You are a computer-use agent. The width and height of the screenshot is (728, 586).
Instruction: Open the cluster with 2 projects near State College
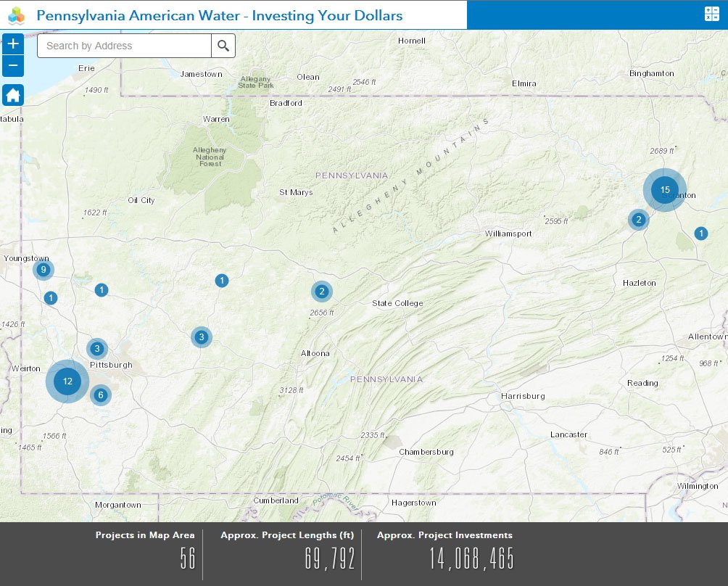pos(321,291)
